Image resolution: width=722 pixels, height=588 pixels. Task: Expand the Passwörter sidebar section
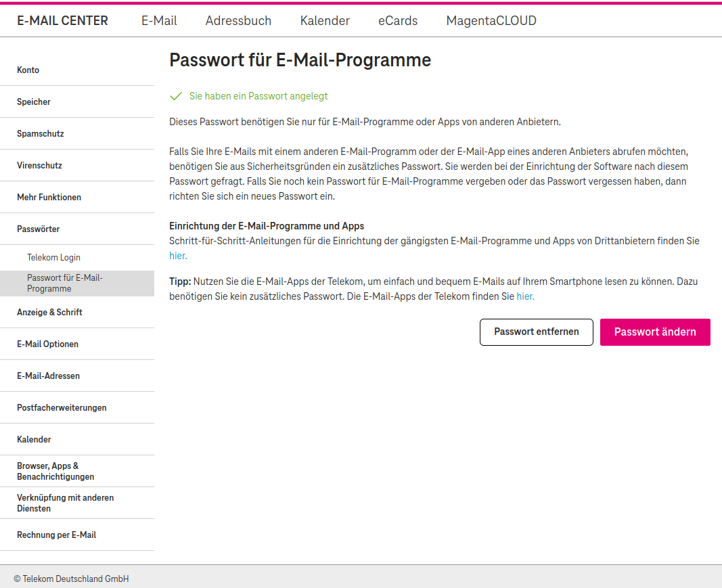[x=77, y=229]
